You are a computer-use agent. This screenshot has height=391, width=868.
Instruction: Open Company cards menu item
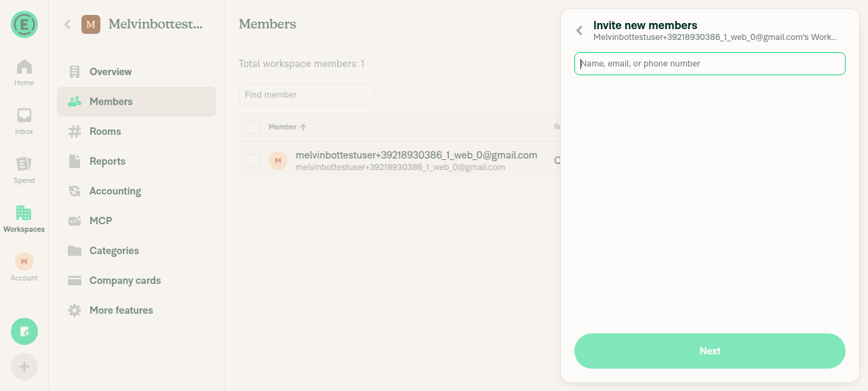coord(136,281)
